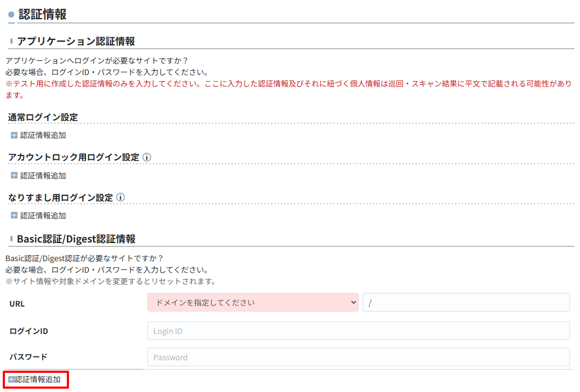Image resolution: width=580 pixels, height=392 pixels.
Task: Focus the URL path field showing slash
Action: 466,303
